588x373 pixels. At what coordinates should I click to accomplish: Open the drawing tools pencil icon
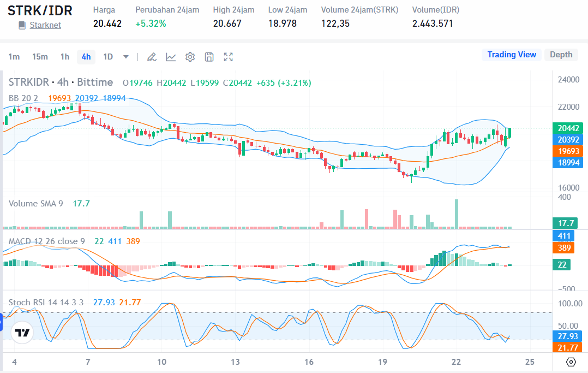[151, 56]
